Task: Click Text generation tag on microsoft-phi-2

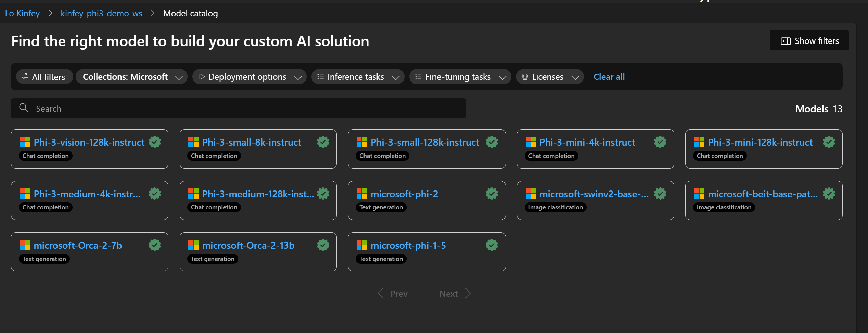Action: 381,207
